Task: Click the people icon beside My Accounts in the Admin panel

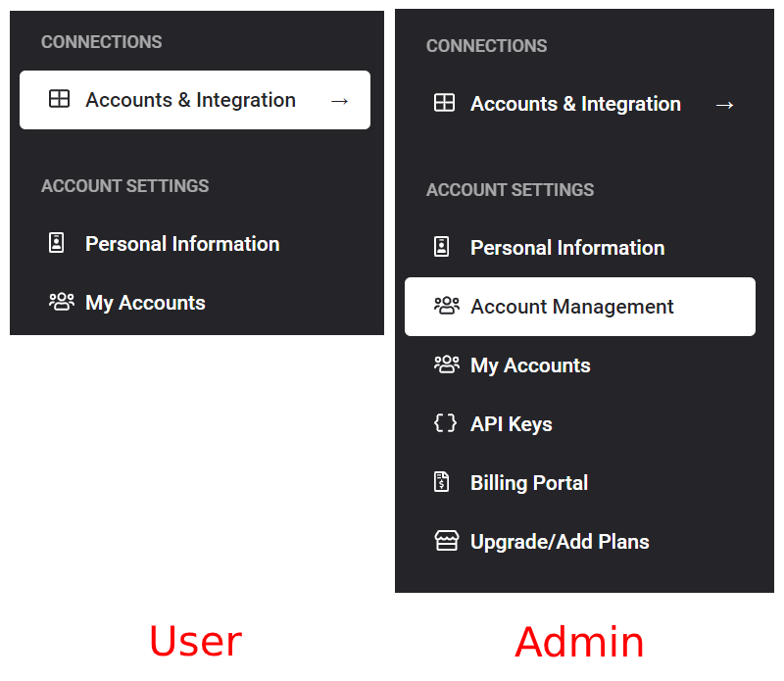Action: (x=447, y=365)
